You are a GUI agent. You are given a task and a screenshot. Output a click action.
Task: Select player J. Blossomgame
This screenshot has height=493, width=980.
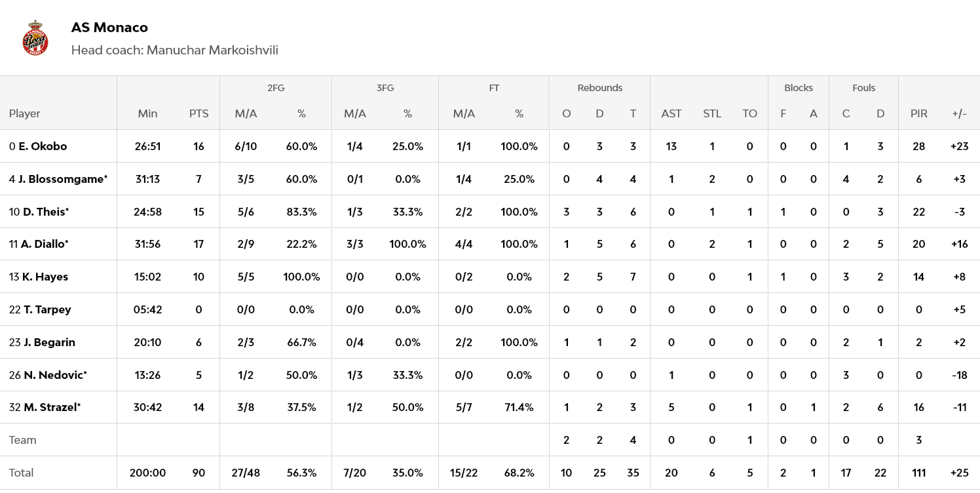click(x=62, y=179)
